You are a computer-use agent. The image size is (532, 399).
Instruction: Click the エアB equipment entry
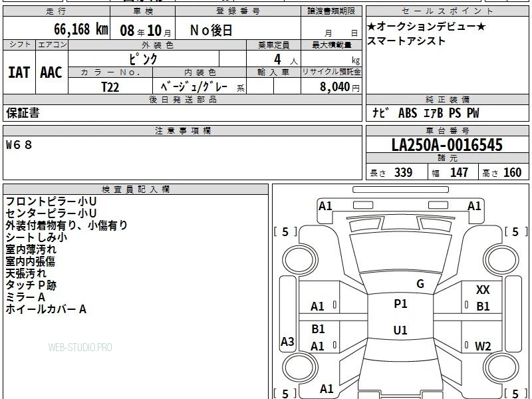434,113
